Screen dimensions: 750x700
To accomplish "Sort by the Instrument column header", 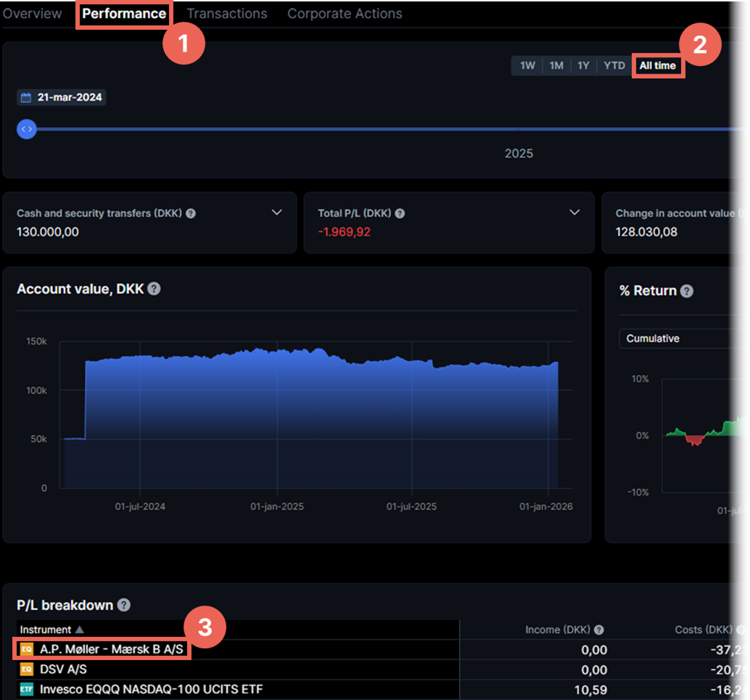I will [46, 630].
